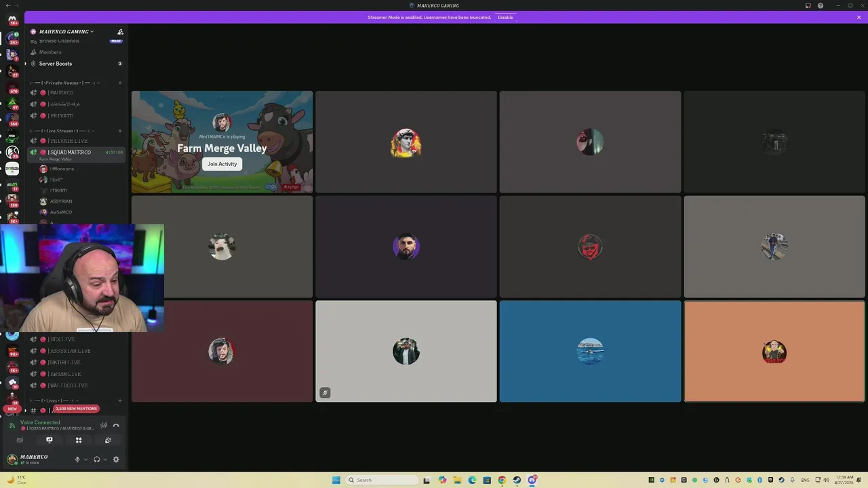This screenshot has width=868, height=488.
Task: Click user AwSaMCO in voice list
Action: coord(60,212)
